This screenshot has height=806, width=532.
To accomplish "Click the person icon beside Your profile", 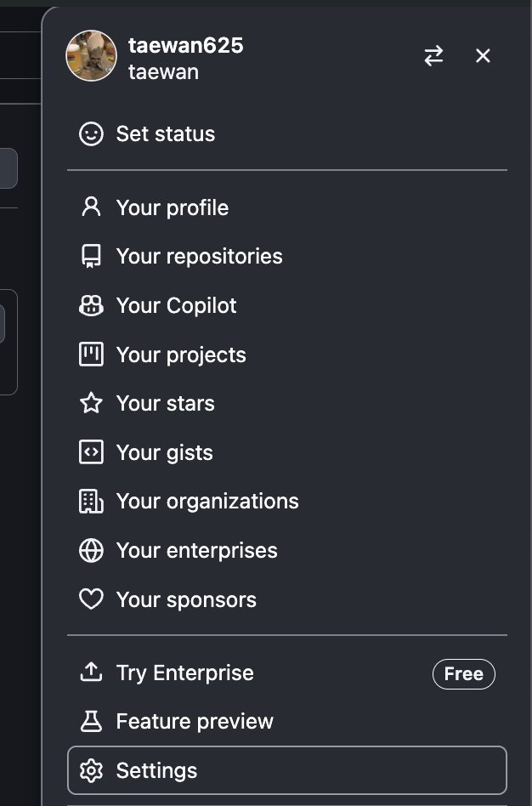I will coord(91,207).
